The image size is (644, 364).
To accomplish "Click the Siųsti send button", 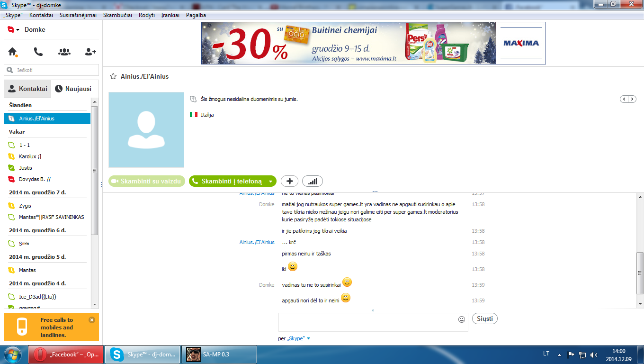I will pos(485,318).
